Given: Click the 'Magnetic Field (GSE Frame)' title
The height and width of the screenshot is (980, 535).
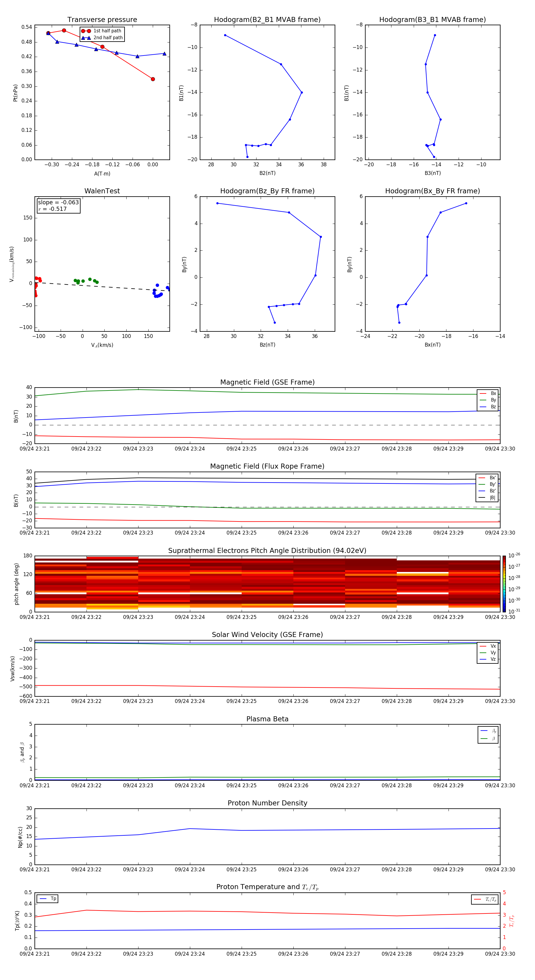Looking at the screenshot, I should [x=267, y=382].
